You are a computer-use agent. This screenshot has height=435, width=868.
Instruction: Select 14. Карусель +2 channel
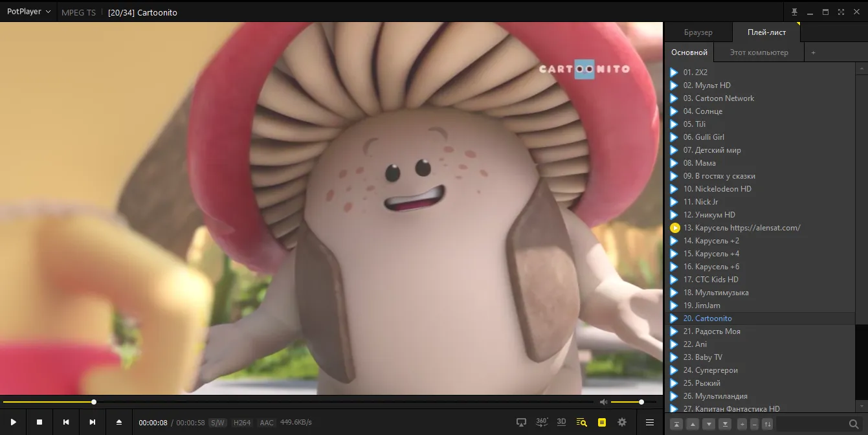[x=761, y=241]
